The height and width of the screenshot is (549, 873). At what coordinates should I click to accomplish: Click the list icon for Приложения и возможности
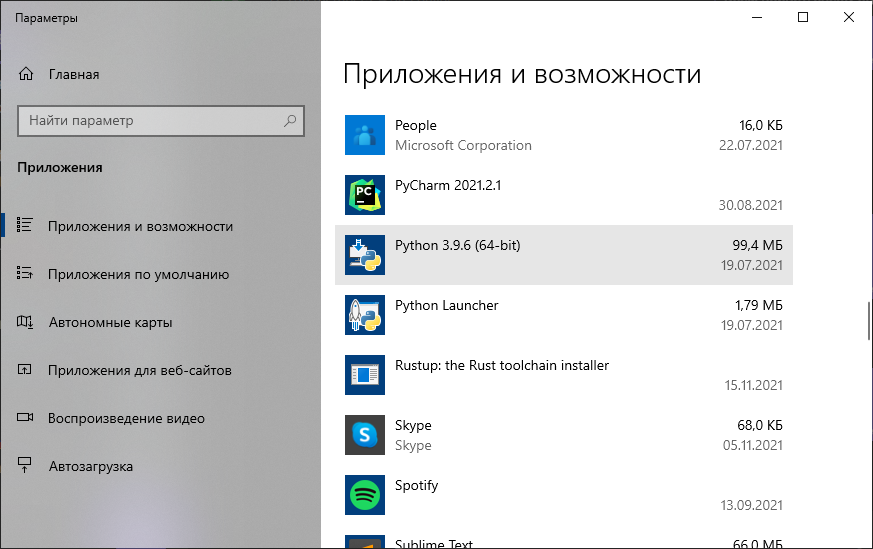click(x=24, y=225)
